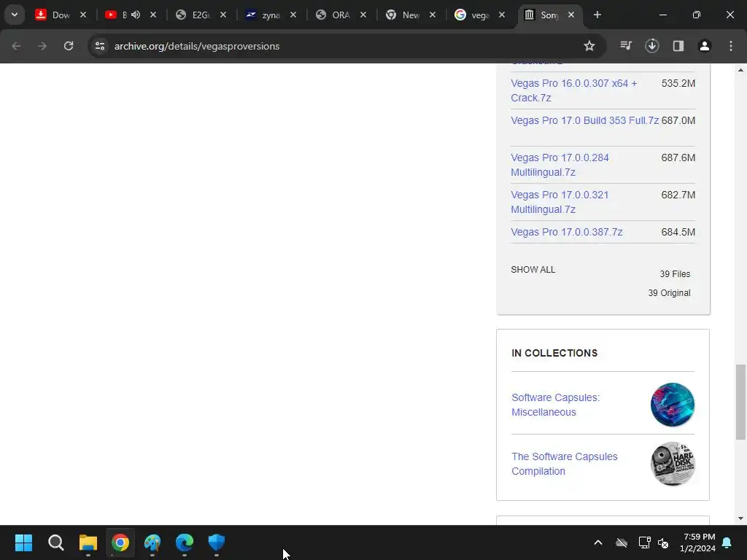Click muted volume tray icon
Image resolution: width=747 pixels, height=560 pixels.
(x=663, y=542)
